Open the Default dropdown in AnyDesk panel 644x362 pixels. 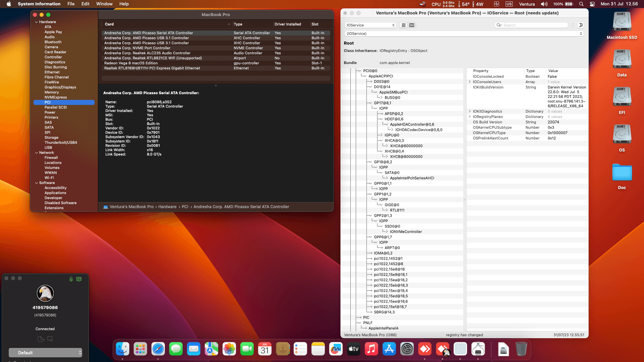(45, 353)
